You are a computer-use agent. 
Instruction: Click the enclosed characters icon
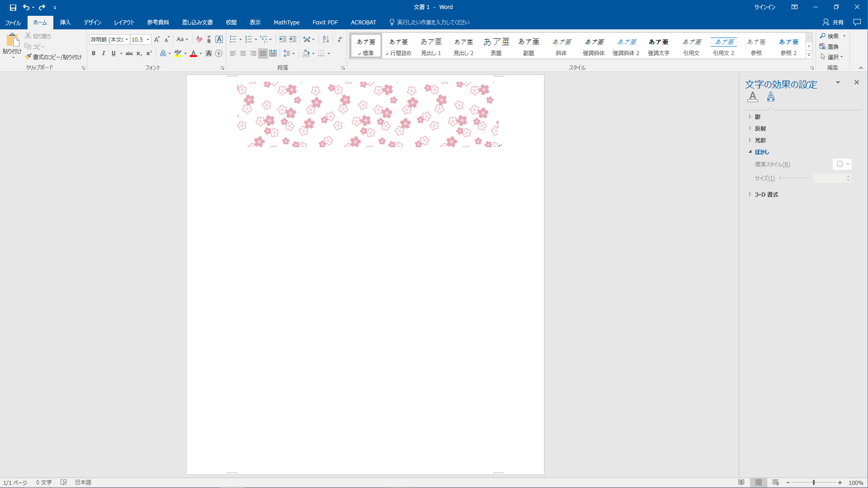point(219,53)
